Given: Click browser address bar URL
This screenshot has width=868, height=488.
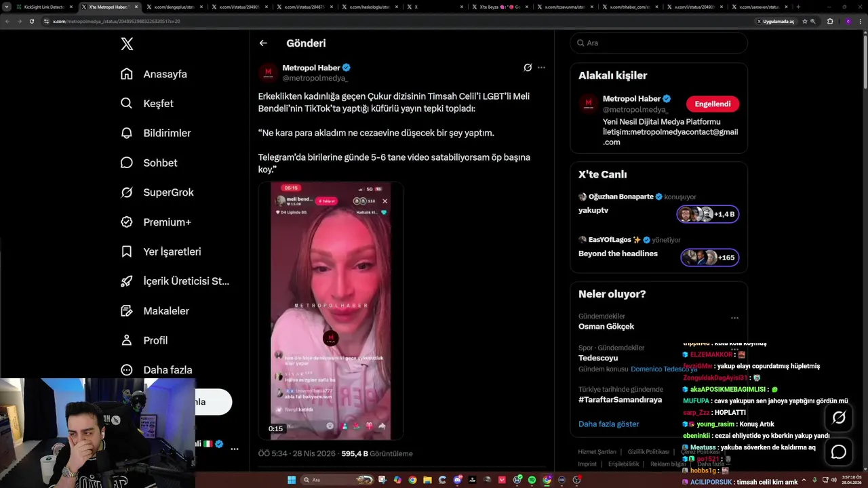Looking at the screenshot, I should [116, 21].
